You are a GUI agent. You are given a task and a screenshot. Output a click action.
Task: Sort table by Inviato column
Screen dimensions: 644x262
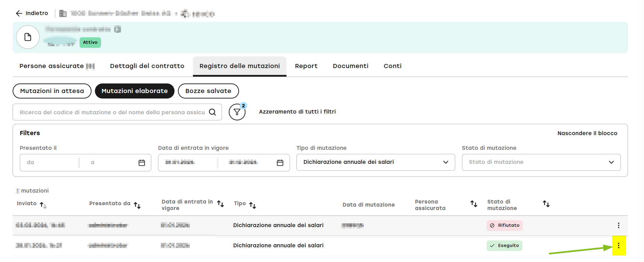click(43, 205)
